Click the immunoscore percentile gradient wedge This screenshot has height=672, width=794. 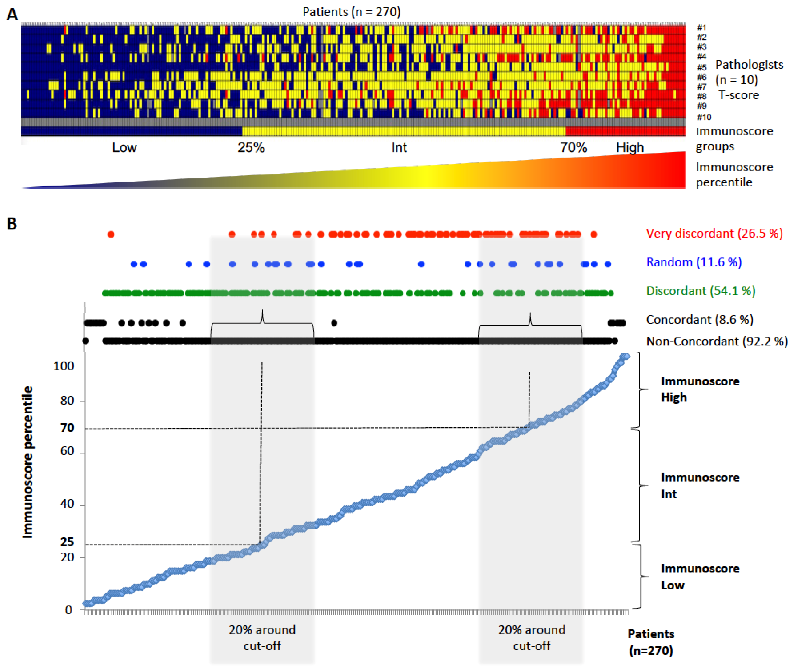(x=534, y=175)
